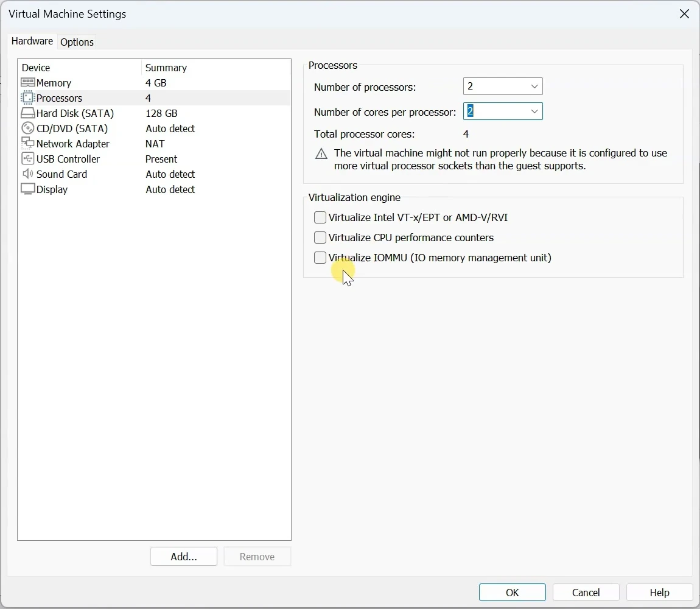Click the warning triangle icon
Viewport: 700px width, 609px height.
coord(321,154)
